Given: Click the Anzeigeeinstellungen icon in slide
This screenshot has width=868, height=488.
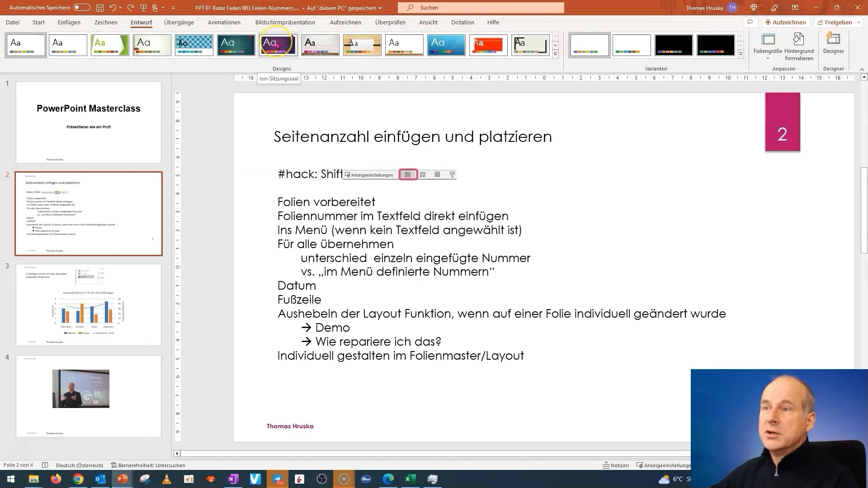Looking at the screenshot, I should 348,174.
